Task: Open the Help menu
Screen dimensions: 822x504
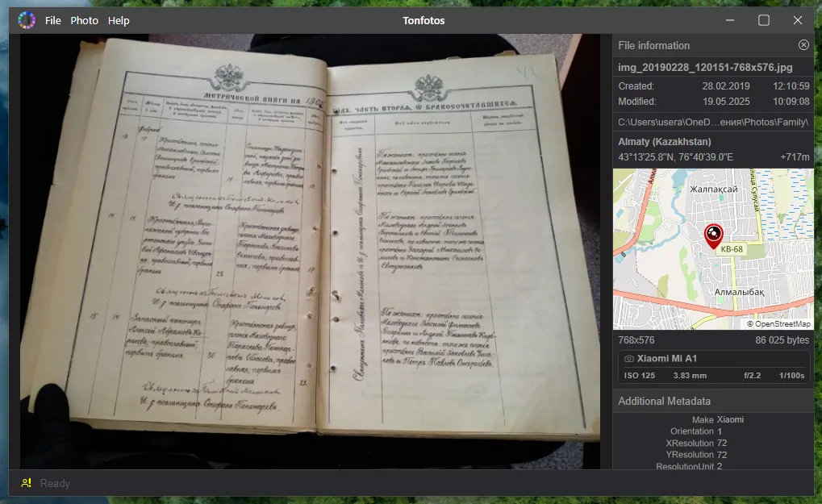Action: 119,20
